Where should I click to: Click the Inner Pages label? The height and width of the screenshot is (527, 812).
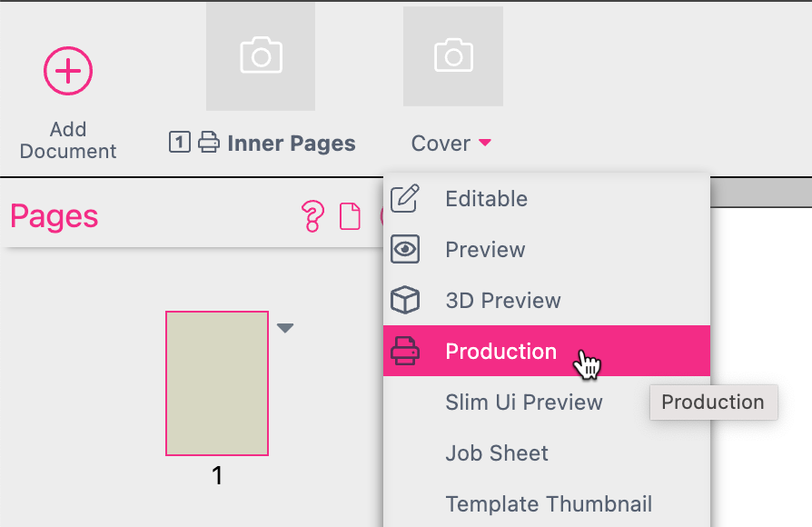292,142
